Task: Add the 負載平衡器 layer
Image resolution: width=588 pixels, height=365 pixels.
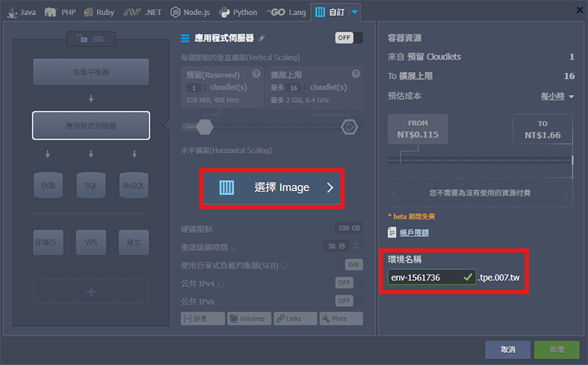Action: point(90,71)
